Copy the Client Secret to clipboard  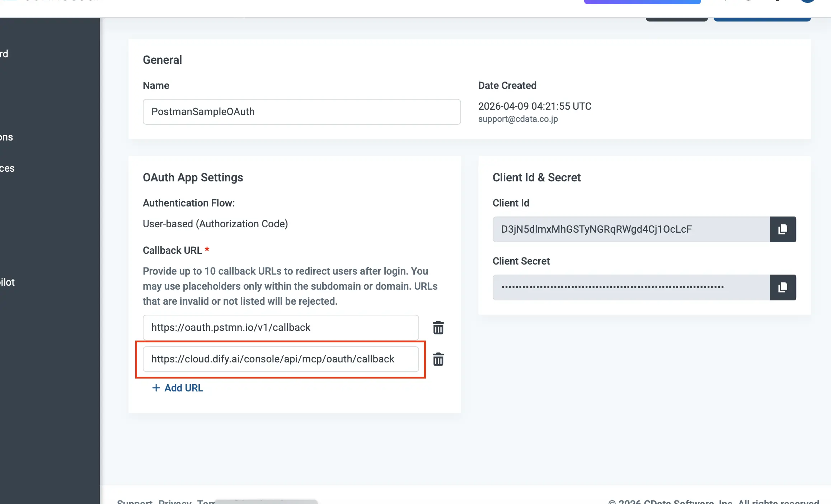pos(783,287)
